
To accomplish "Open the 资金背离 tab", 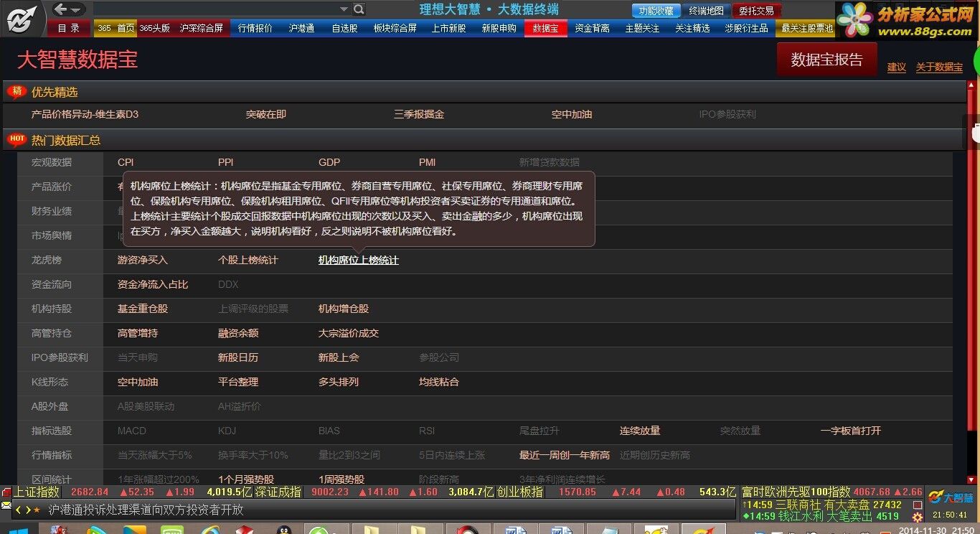I will coord(592,28).
